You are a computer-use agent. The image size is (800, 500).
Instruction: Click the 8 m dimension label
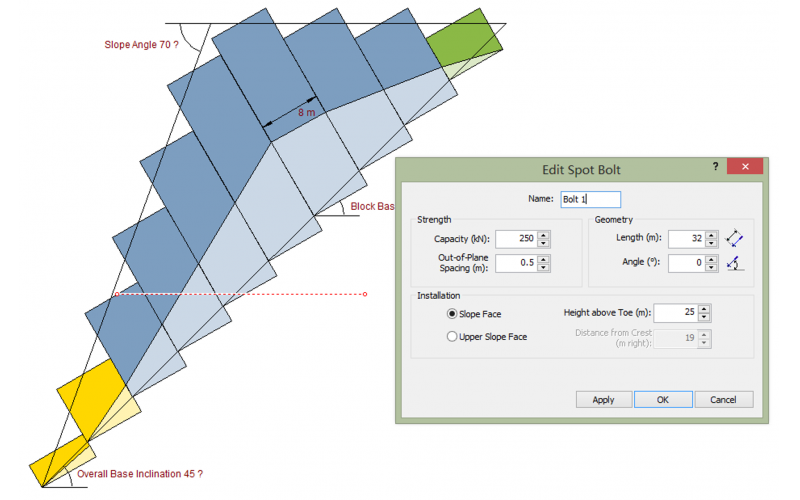coord(306,112)
